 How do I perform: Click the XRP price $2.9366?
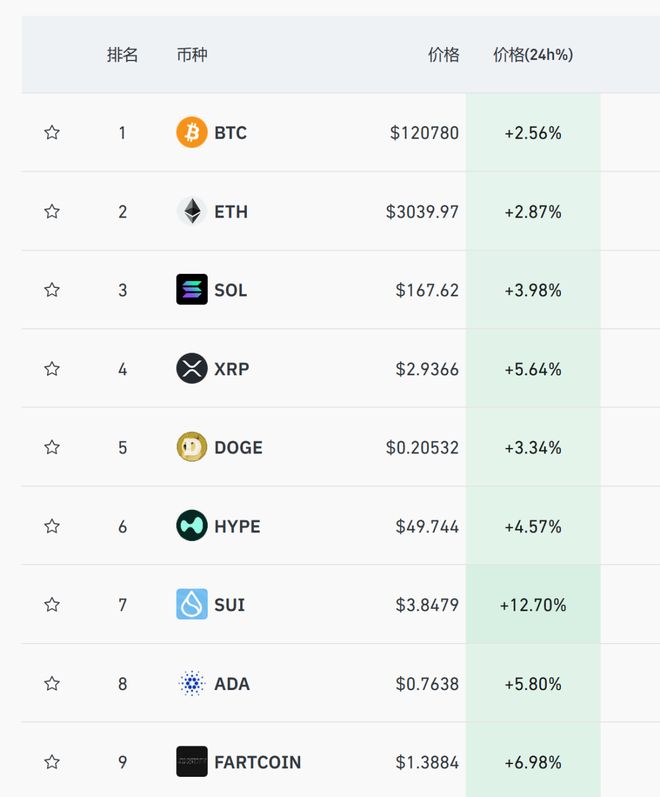(x=429, y=369)
